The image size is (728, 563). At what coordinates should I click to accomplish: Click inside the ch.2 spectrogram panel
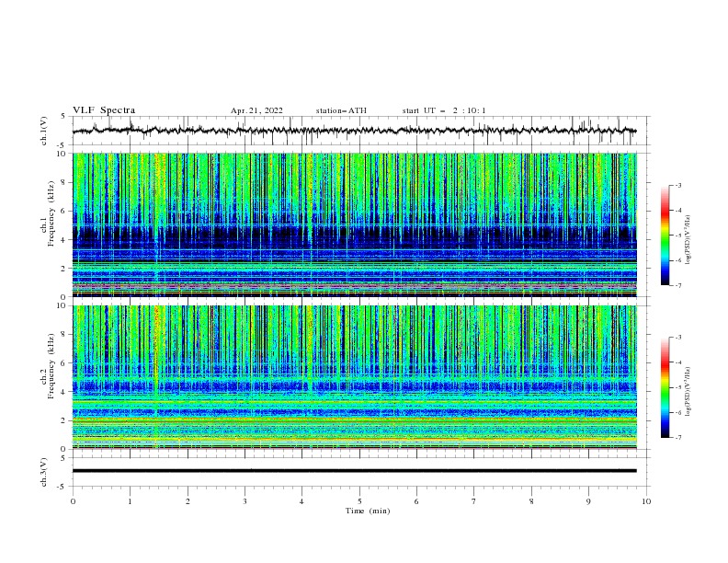[354, 377]
